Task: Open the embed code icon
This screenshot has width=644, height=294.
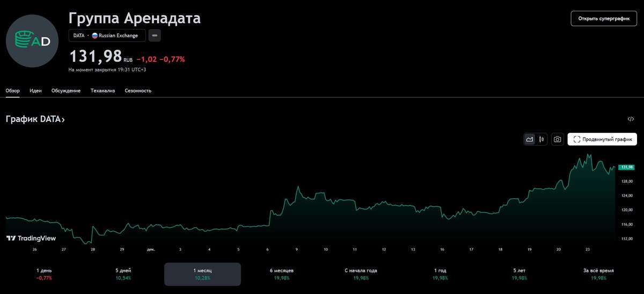Action: click(x=631, y=119)
